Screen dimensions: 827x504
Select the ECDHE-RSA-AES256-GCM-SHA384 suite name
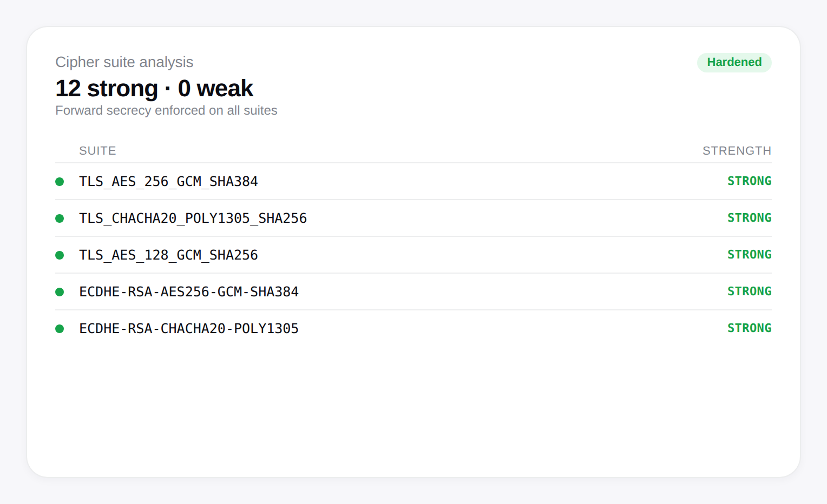pyautogui.click(x=189, y=292)
